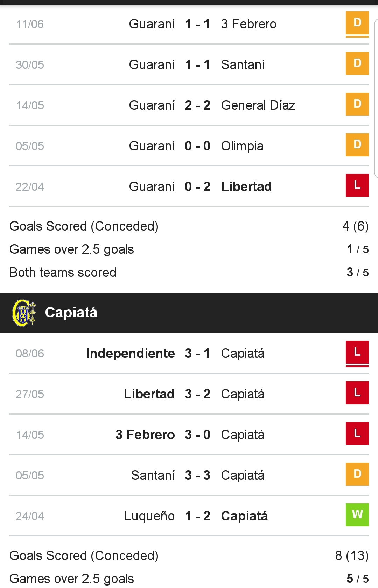The height and width of the screenshot is (588, 378).
Task: Select Olimpia in the 05/05 match row
Action: click(242, 146)
